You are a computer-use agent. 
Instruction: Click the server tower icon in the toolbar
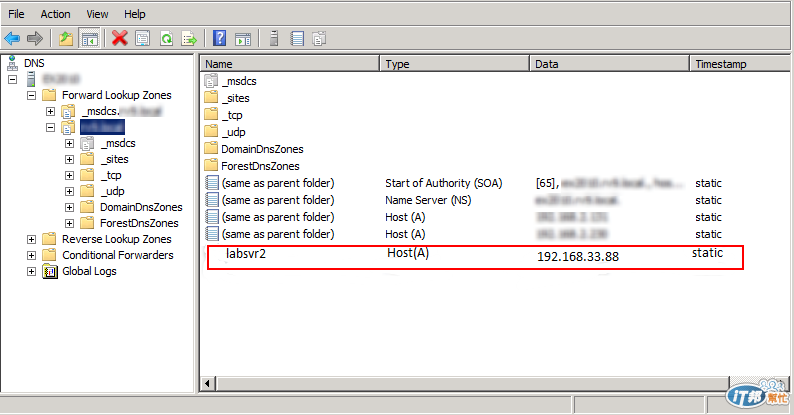coord(274,38)
